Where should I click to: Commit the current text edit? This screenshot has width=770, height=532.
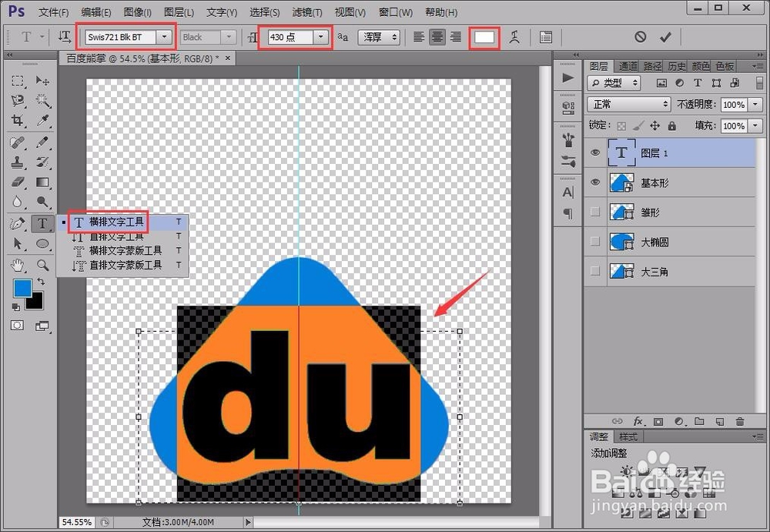pyautogui.click(x=665, y=37)
